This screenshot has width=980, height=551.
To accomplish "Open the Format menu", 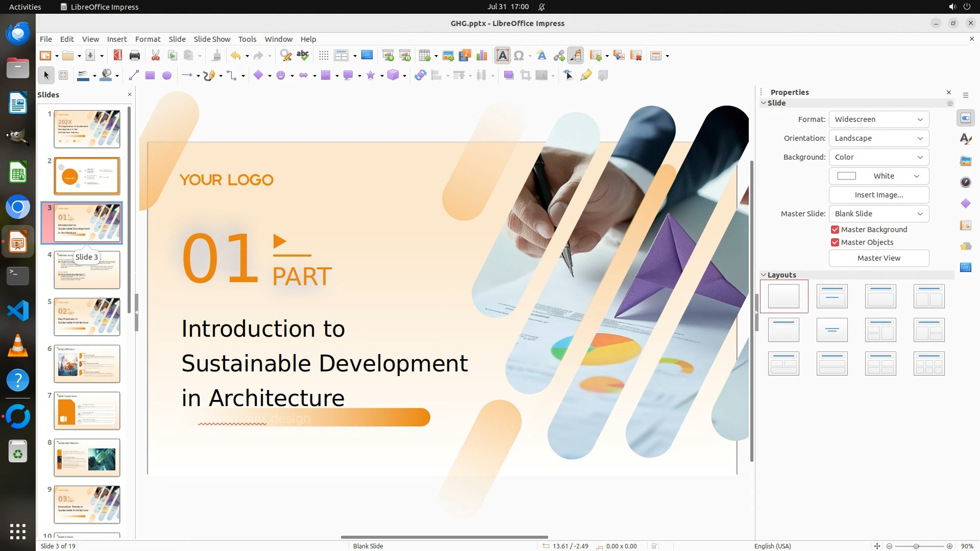I will tap(148, 39).
